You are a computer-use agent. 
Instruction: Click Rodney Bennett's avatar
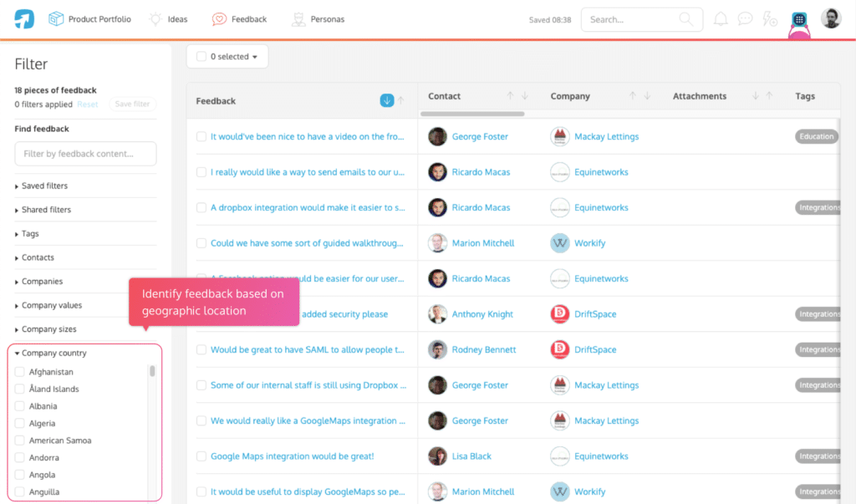pos(437,349)
